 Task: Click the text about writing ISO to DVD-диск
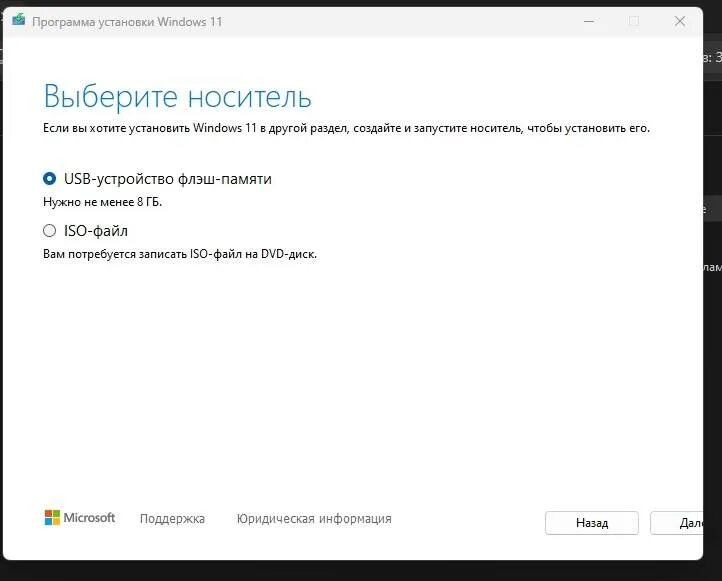(x=180, y=254)
